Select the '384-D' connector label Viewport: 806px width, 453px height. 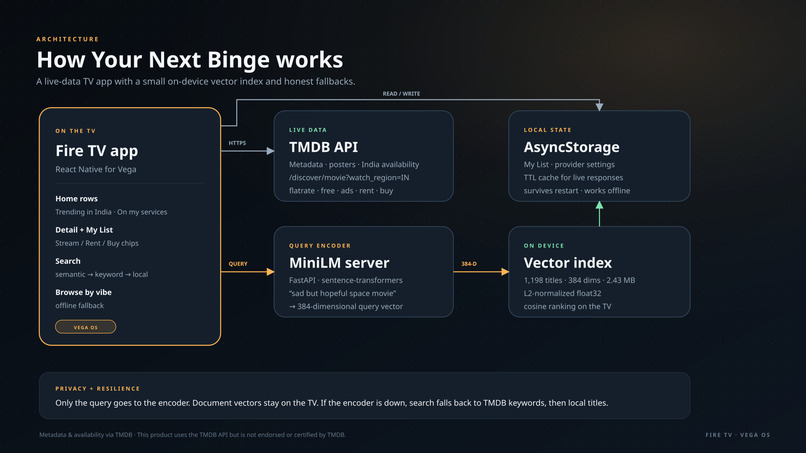[469, 264]
